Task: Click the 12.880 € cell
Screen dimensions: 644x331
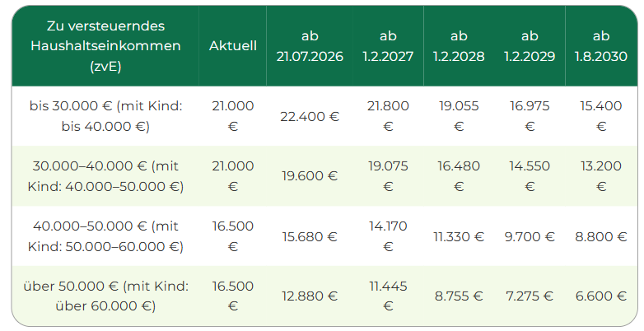Action: [x=310, y=296]
